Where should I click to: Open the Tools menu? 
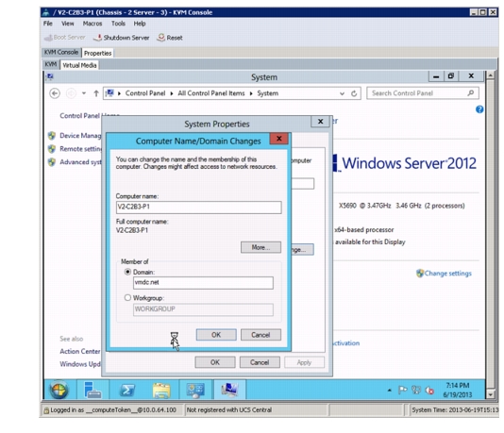(118, 24)
